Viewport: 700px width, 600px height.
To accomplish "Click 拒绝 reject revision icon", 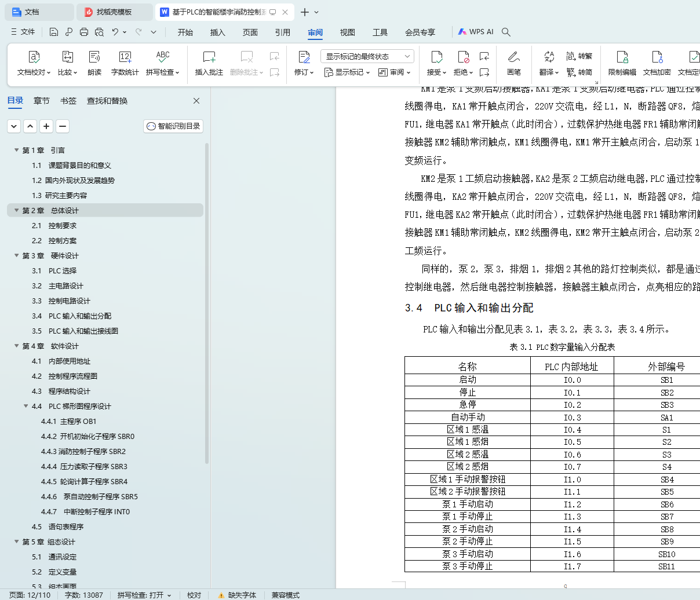I will (x=463, y=57).
